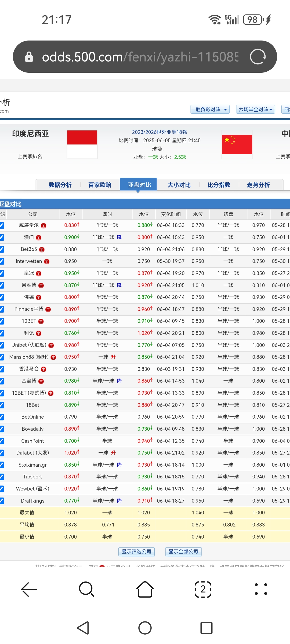Viewport: 290px width, 644px height.
Task: Uncheck the Interwetten row checkbox
Action: pos(2,261)
